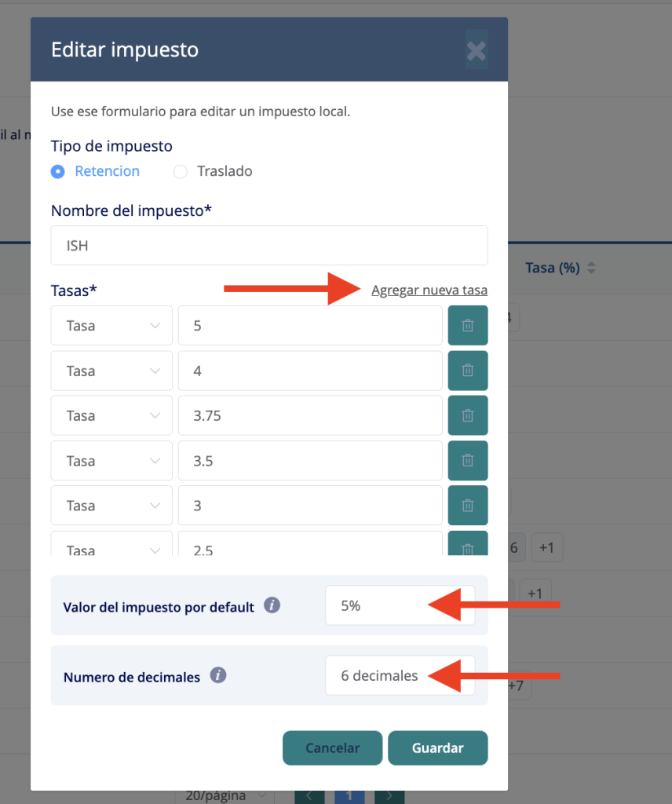Delete the rate row with value 4
Screen dimensions: 672x804
pyautogui.click(x=468, y=371)
